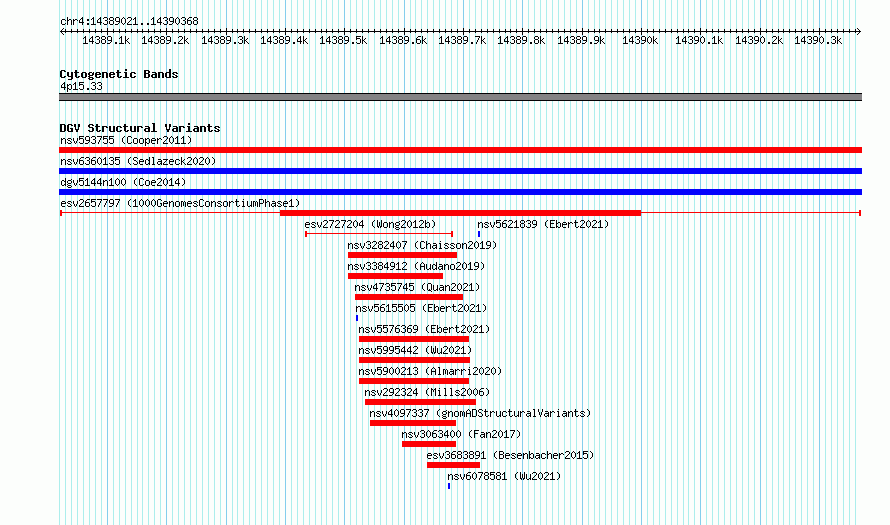Open the nsv593755 (Cooper2011) label
The image size is (890, 525).
(126, 140)
